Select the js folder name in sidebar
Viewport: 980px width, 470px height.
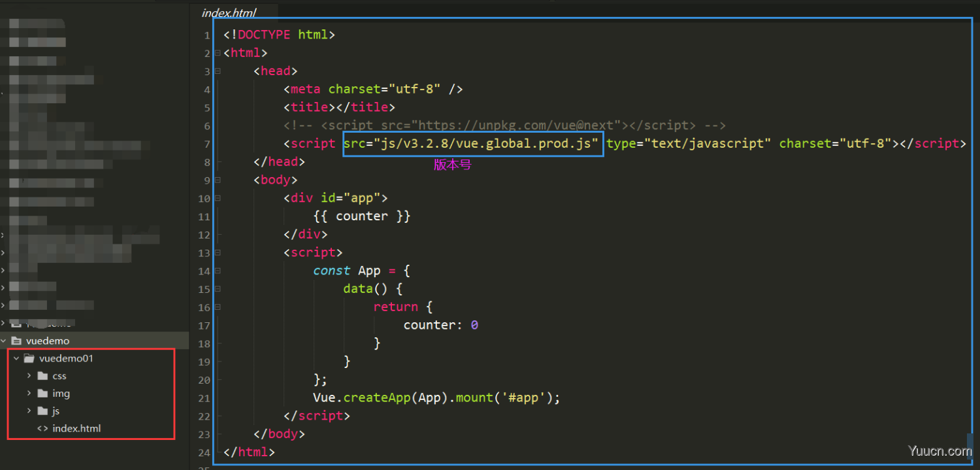tap(56, 411)
